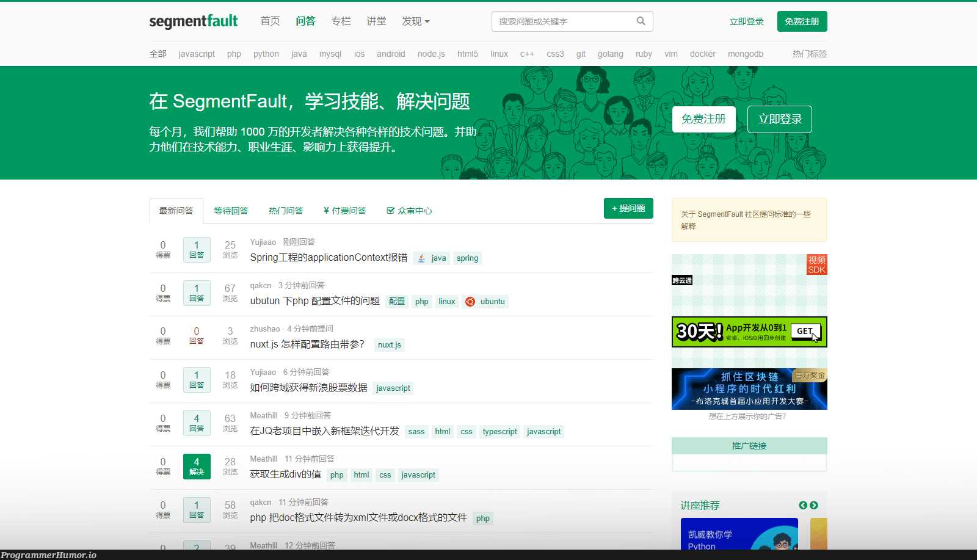Open question about nuxt.js 路由带参
Screen dimensions: 977x560
coord(307,344)
